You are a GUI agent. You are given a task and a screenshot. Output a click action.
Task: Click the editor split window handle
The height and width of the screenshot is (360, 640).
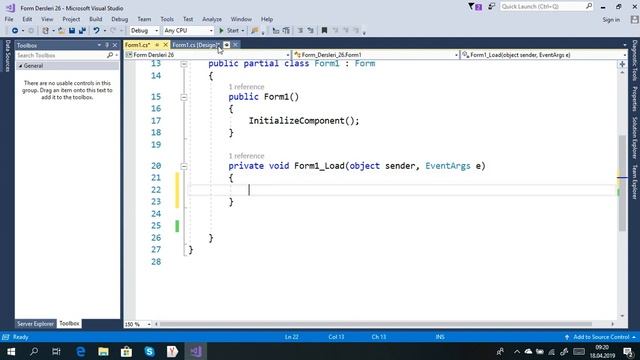click(x=622, y=64)
